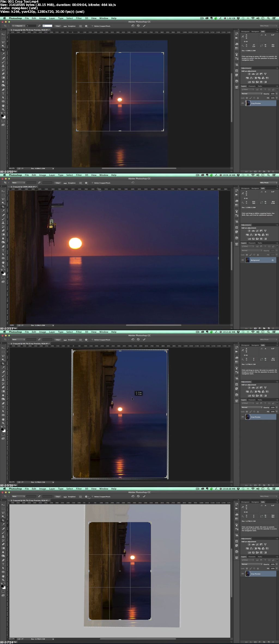This screenshot has width=279, height=644.
Task: Select the Type tool in the 00:01:50 frame
Action: point(3,93)
